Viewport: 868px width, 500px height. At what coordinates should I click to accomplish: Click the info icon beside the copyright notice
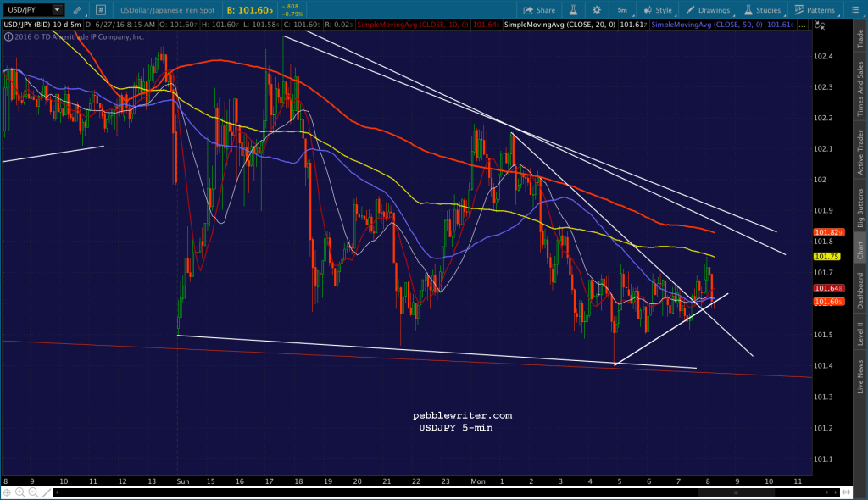pyautogui.click(x=8, y=37)
